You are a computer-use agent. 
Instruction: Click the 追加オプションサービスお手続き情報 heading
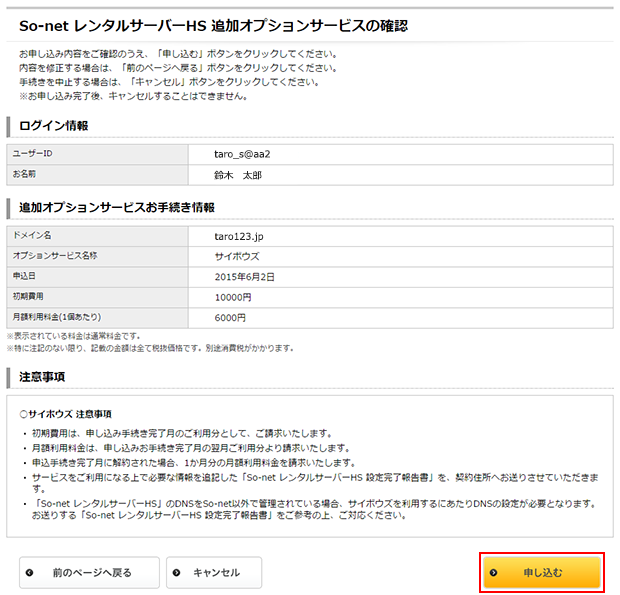117,207
